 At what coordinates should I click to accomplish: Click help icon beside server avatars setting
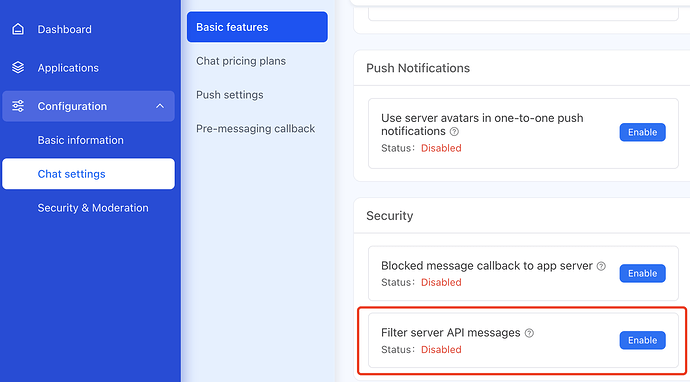coord(454,132)
